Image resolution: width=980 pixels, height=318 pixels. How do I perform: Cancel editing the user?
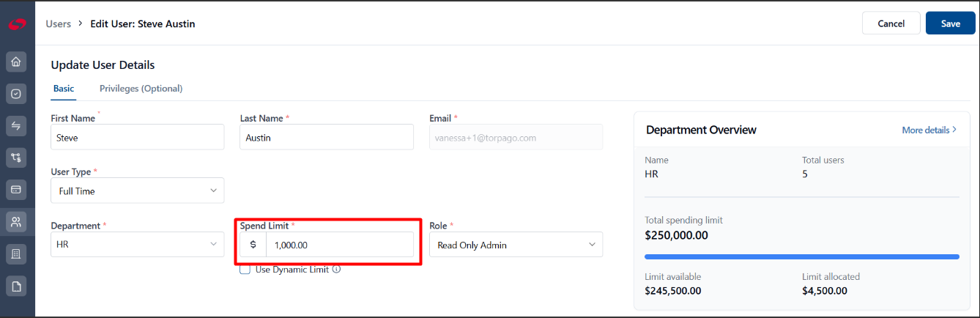coord(891,23)
